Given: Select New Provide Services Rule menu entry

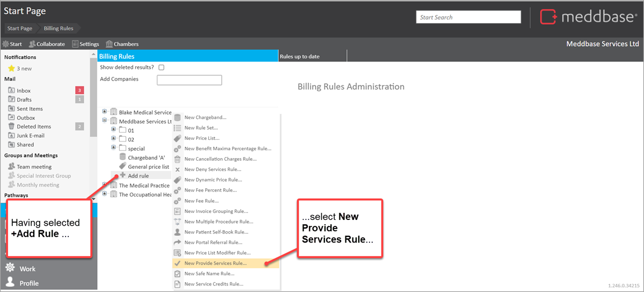Looking at the screenshot, I should (x=215, y=263).
